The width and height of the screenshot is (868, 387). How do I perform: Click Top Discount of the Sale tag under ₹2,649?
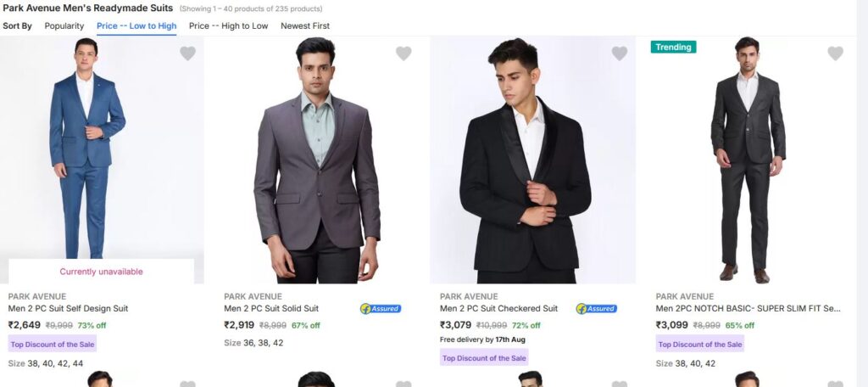53,345
